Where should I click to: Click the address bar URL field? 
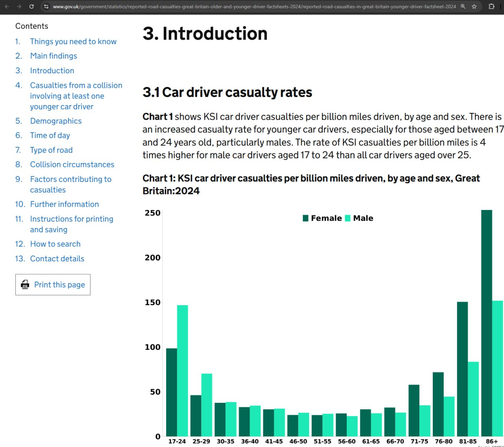252,6
